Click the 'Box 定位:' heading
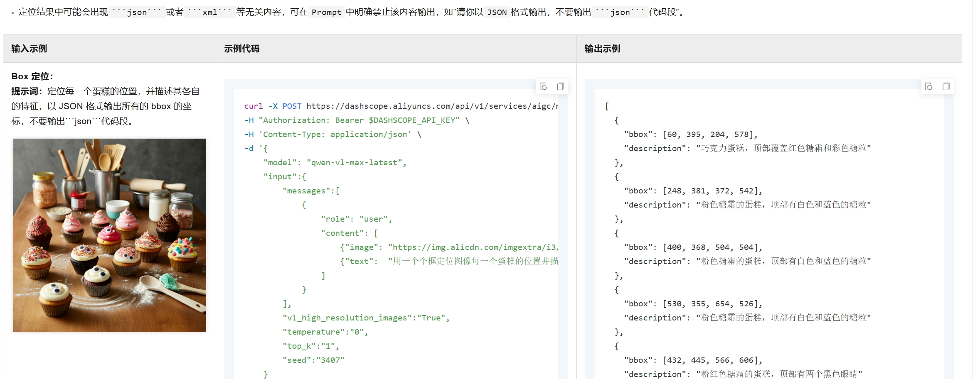Viewport: 980px width, 379px height. [x=32, y=76]
